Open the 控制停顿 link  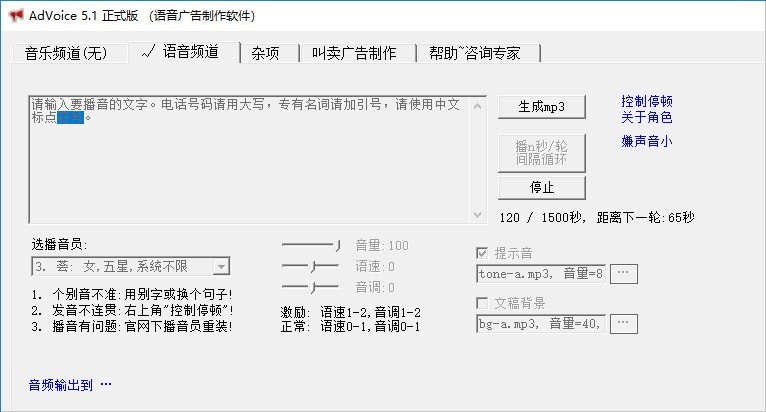647,101
